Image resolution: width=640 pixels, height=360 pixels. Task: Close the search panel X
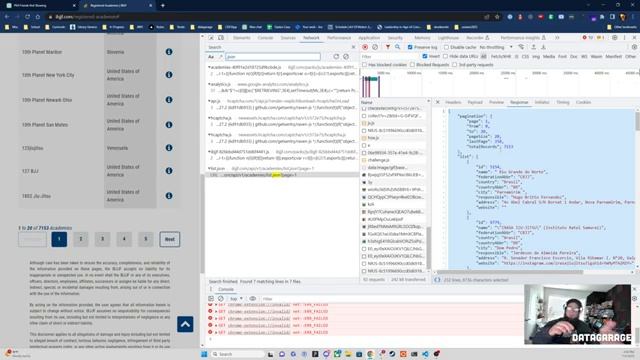point(353,47)
